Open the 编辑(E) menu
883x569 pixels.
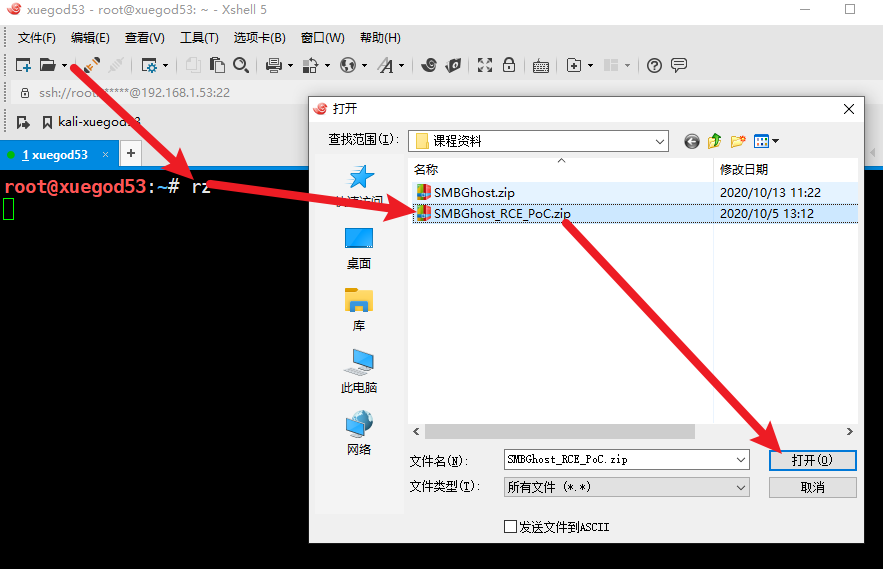click(x=90, y=38)
